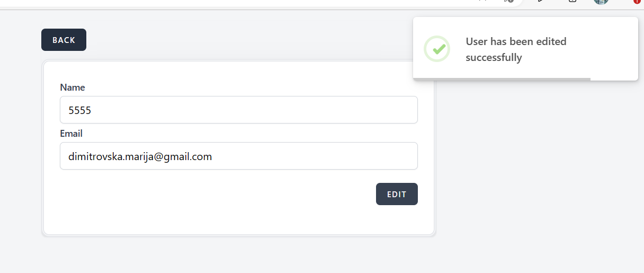
Task: Select the Email input field
Action: pyautogui.click(x=238, y=156)
